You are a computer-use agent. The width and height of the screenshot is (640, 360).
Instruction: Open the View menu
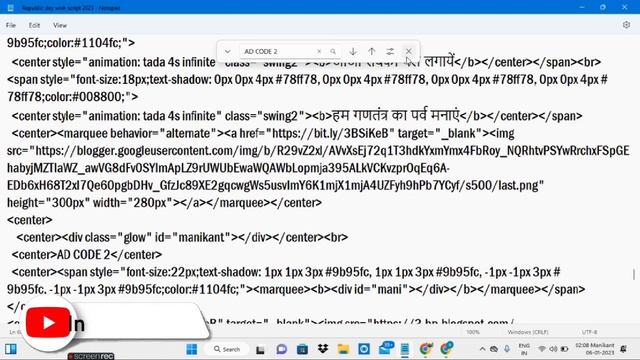[x=60, y=25]
